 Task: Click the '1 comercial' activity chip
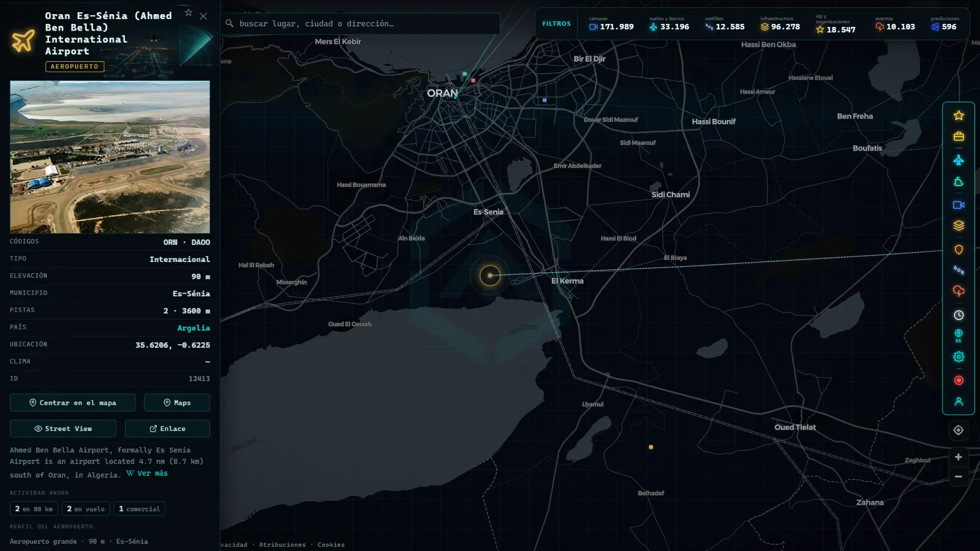[139, 509]
